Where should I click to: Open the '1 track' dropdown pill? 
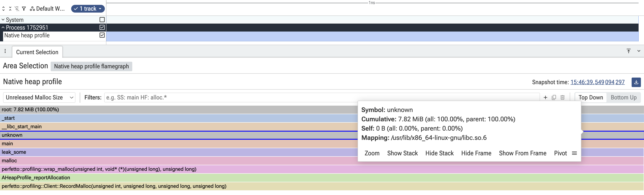[x=88, y=9]
